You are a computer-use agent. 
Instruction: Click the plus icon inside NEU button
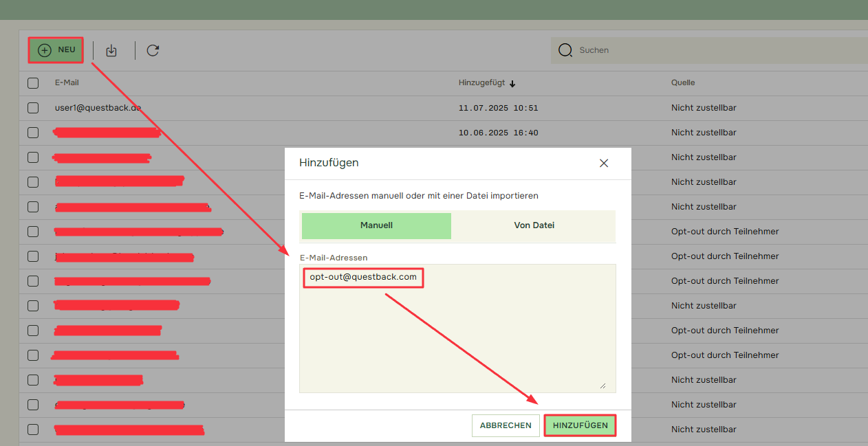pyautogui.click(x=45, y=50)
